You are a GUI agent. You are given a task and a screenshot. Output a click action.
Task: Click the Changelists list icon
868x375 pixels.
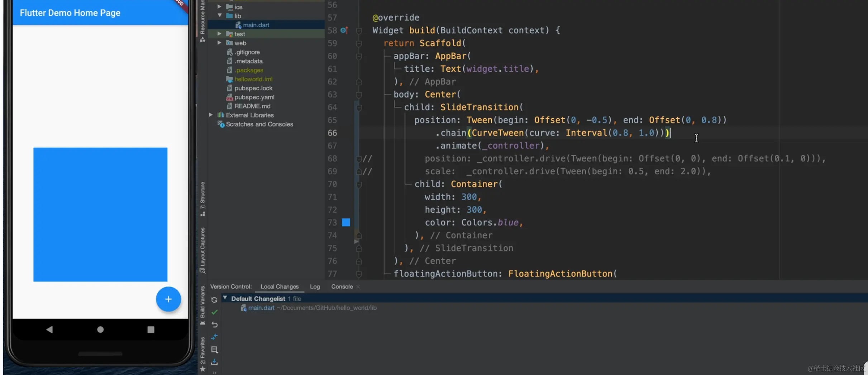point(214,350)
